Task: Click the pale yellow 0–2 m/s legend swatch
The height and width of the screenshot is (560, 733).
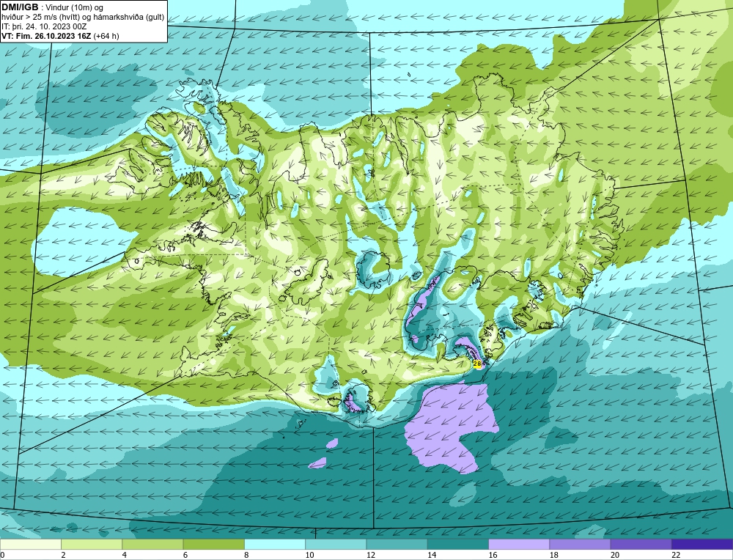Action: 31,545
